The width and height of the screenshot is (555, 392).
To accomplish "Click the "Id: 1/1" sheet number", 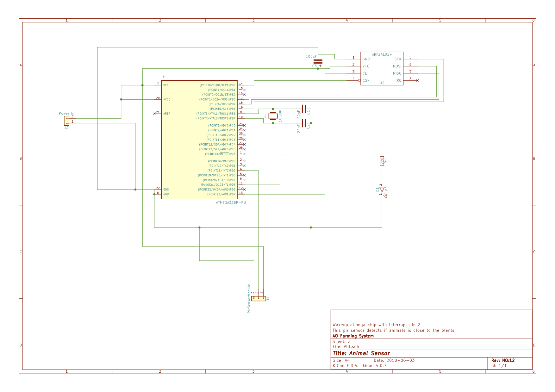I will [x=499, y=366].
